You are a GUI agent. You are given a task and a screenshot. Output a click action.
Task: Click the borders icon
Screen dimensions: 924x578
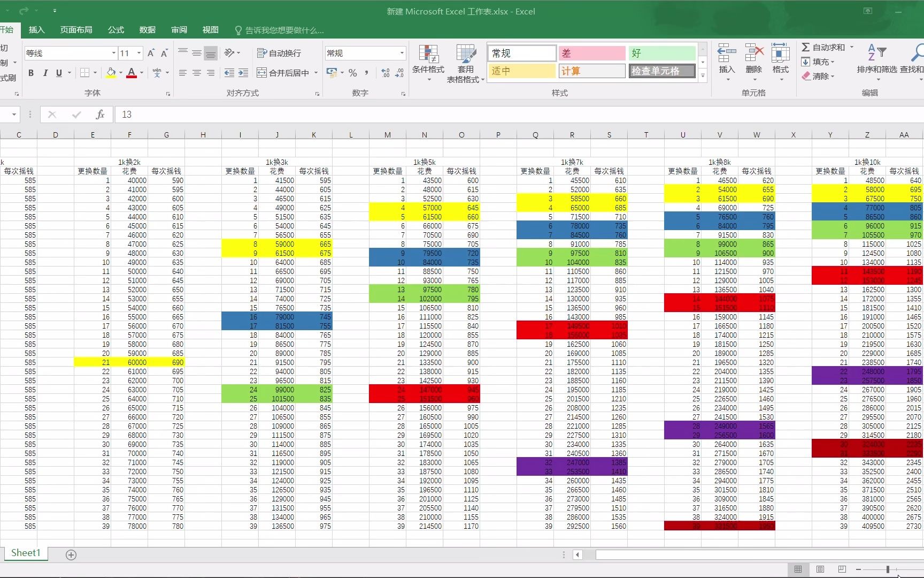(84, 73)
